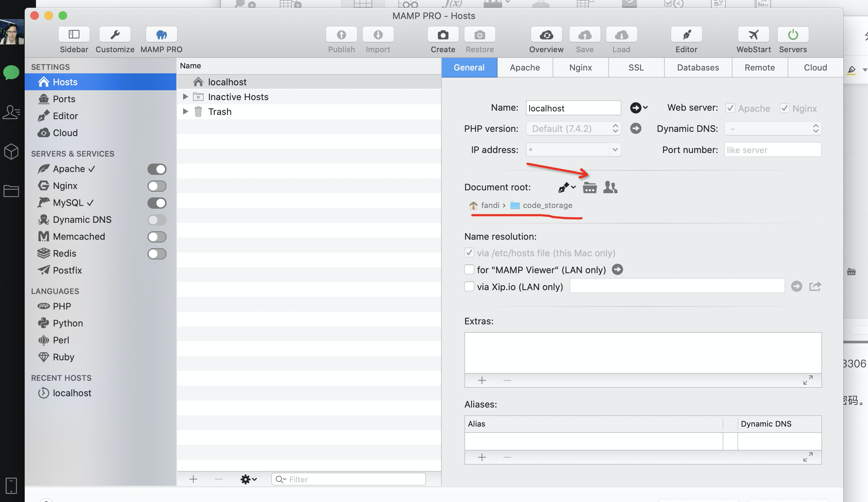This screenshot has width=868, height=502.
Task: Click the PHP version arrow icon
Action: [x=636, y=128]
